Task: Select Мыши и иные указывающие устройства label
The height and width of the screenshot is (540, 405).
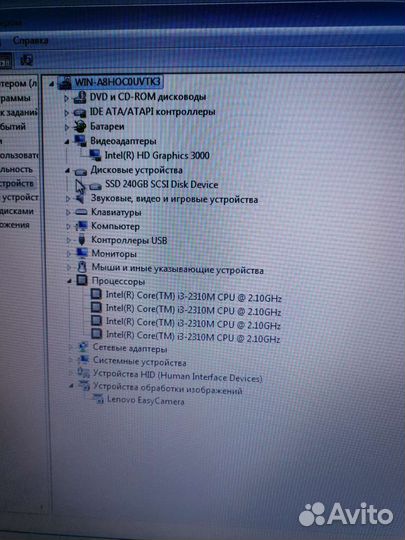Action: click(178, 269)
